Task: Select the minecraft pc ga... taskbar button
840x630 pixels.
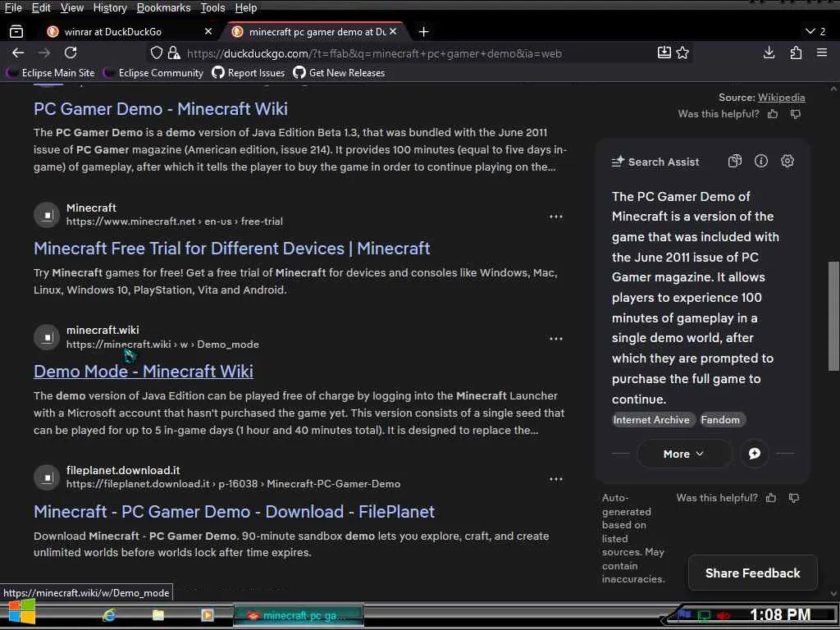Action: (299, 615)
